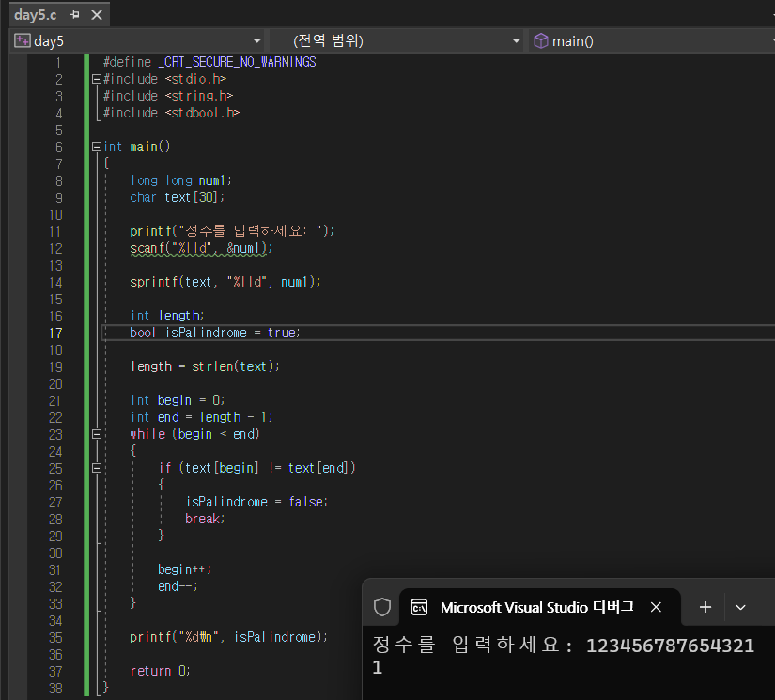Viewport: 775px width, 700px height.
Task: Click on 'begin++;' statement
Action: 184,569
